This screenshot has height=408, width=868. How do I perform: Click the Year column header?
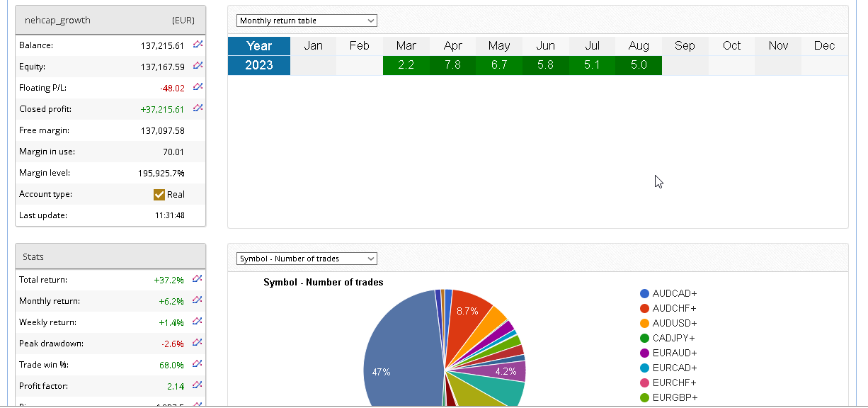pos(259,46)
